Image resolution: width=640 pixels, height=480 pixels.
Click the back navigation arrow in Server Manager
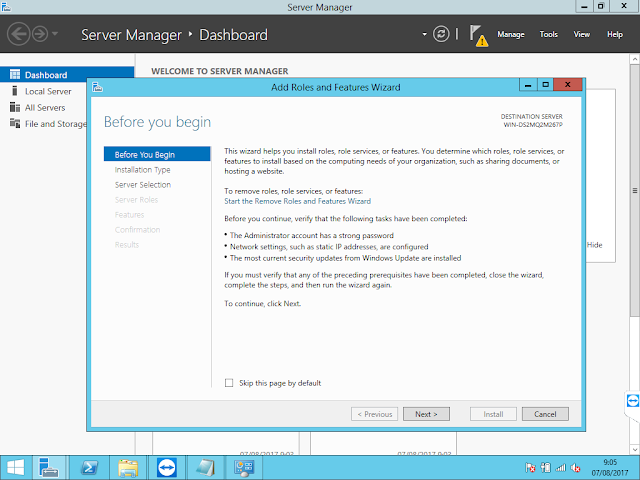click(x=18, y=34)
